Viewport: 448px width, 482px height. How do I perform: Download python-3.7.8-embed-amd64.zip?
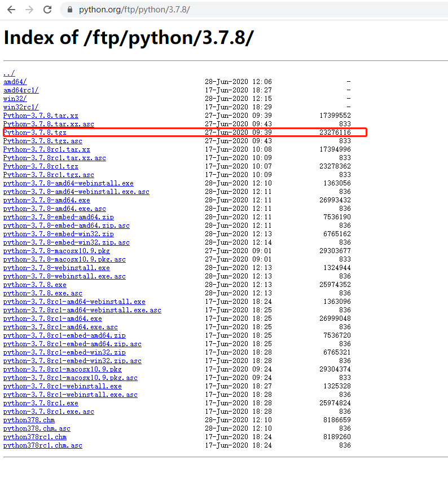[x=59, y=217]
